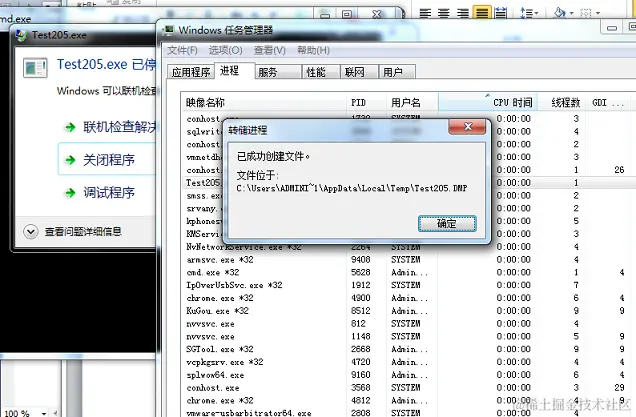Viewport: 636px width, 417px height.
Task: Sort processes by 线程数 column header
Action: click(563, 102)
